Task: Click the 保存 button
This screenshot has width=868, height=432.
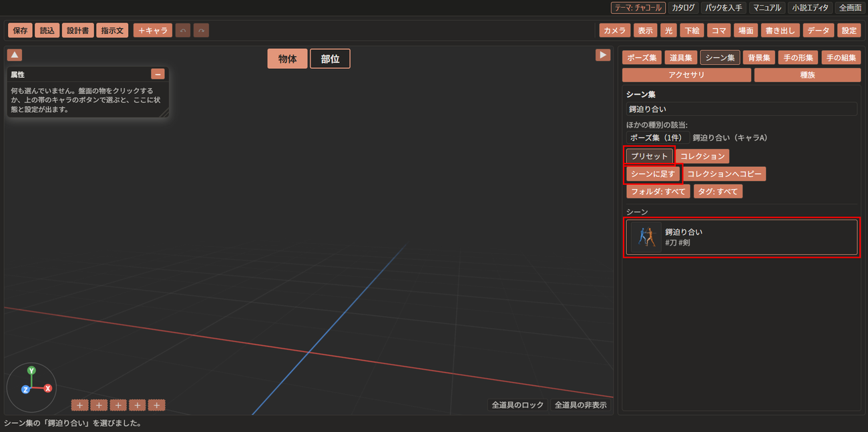Action: [20, 31]
